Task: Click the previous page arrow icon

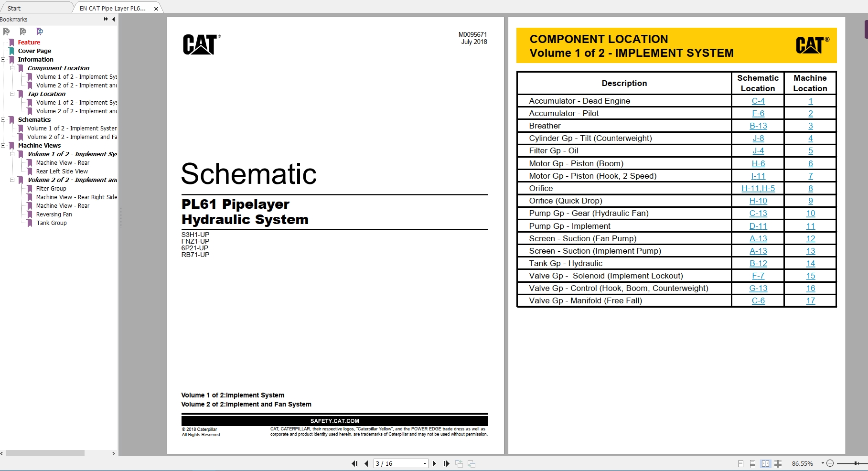Action: tap(366, 463)
